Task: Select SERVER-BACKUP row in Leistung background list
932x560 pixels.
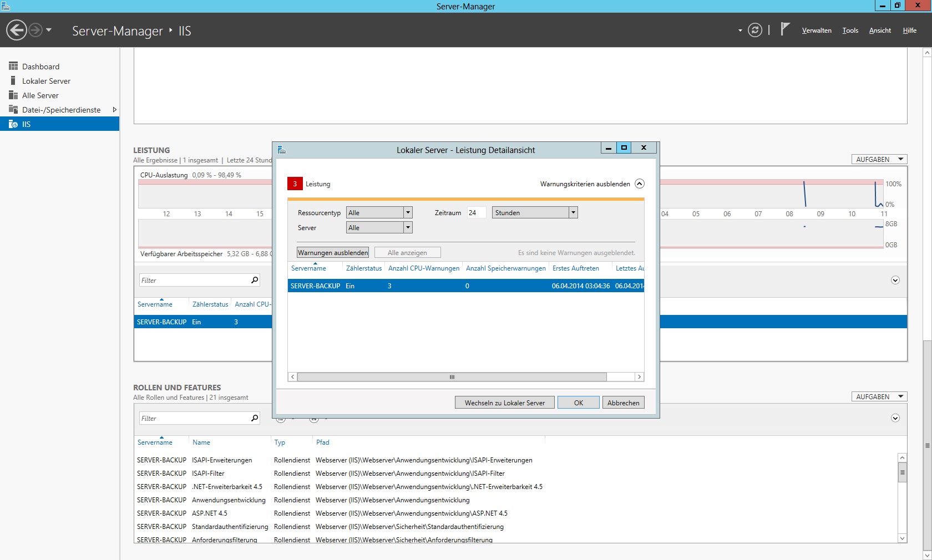Action: tap(203, 322)
